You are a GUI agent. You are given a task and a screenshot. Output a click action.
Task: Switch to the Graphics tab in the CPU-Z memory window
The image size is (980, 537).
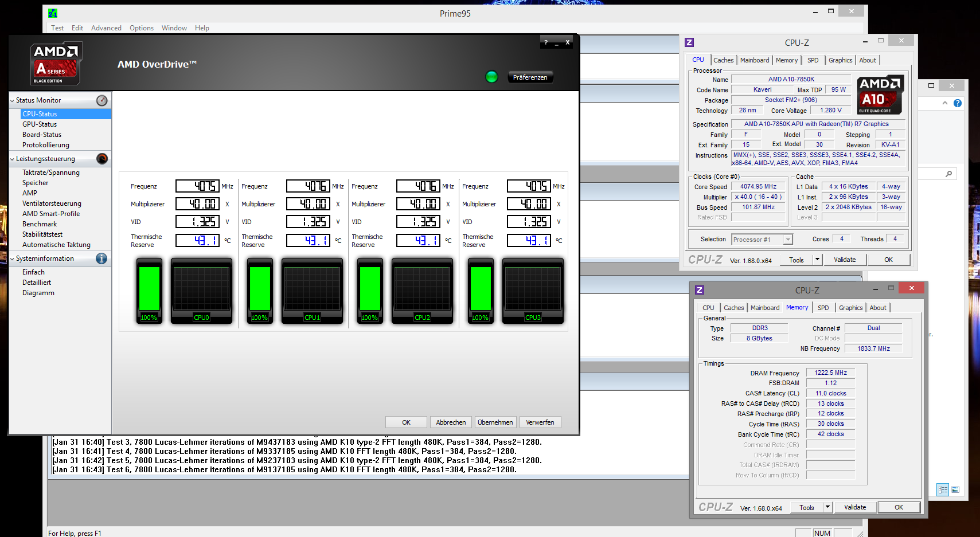click(851, 308)
